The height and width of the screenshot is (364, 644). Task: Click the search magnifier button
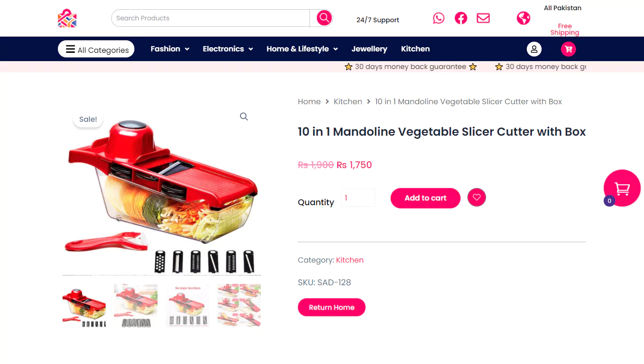(324, 18)
